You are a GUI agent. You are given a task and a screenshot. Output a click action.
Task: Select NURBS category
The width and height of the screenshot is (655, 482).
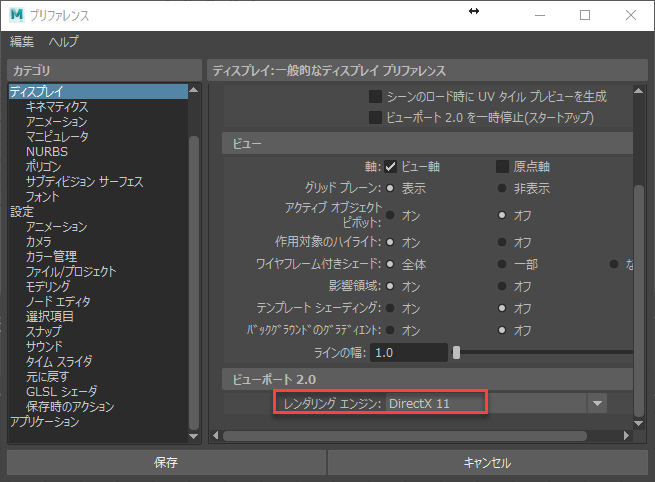coord(46,152)
